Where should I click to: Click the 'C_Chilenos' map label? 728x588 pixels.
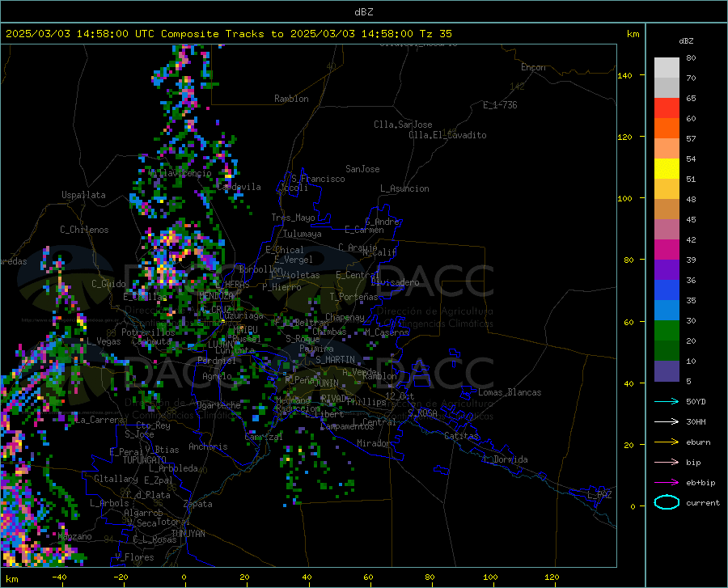[84, 230]
